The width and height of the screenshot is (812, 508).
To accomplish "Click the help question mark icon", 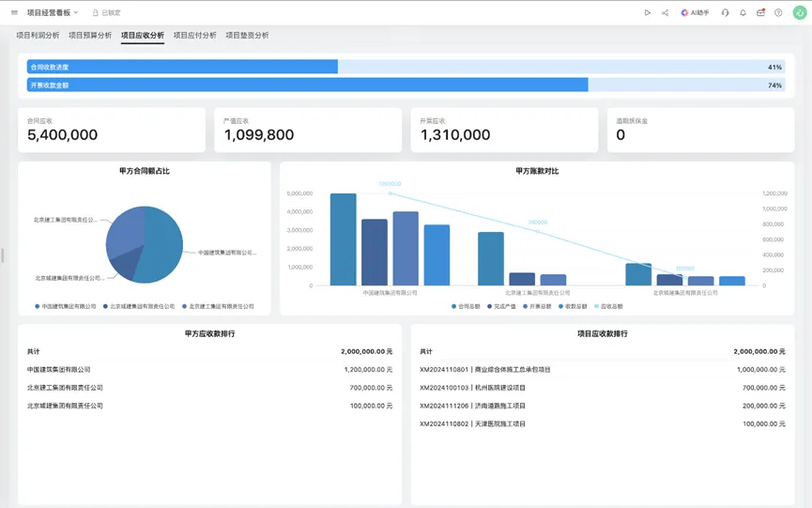I will pos(778,13).
